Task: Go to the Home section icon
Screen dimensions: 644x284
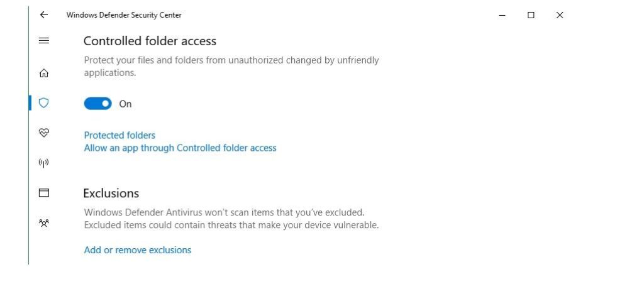Action: [44, 73]
